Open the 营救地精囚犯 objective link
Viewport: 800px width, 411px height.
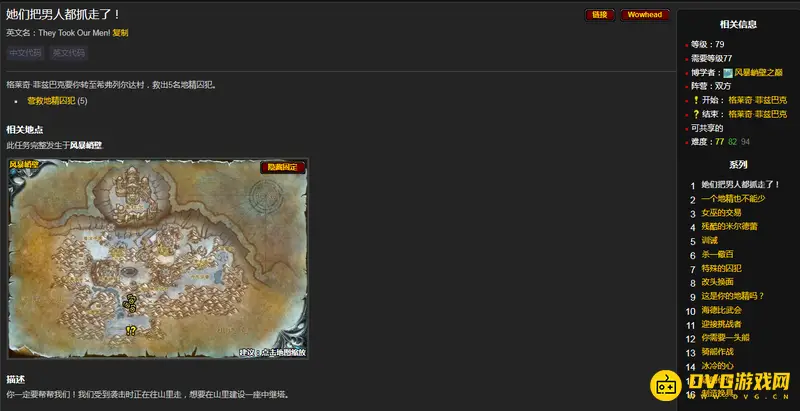click(x=52, y=101)
